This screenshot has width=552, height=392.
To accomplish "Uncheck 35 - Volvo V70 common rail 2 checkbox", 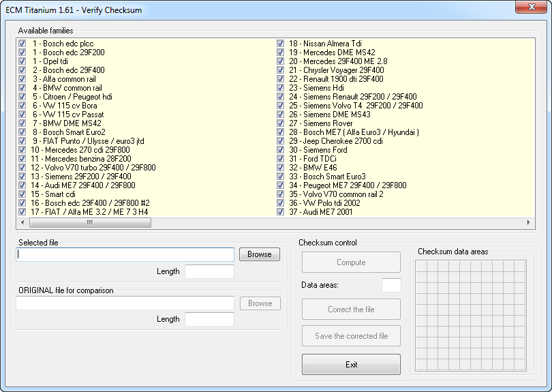I will (x=281, y=194).
